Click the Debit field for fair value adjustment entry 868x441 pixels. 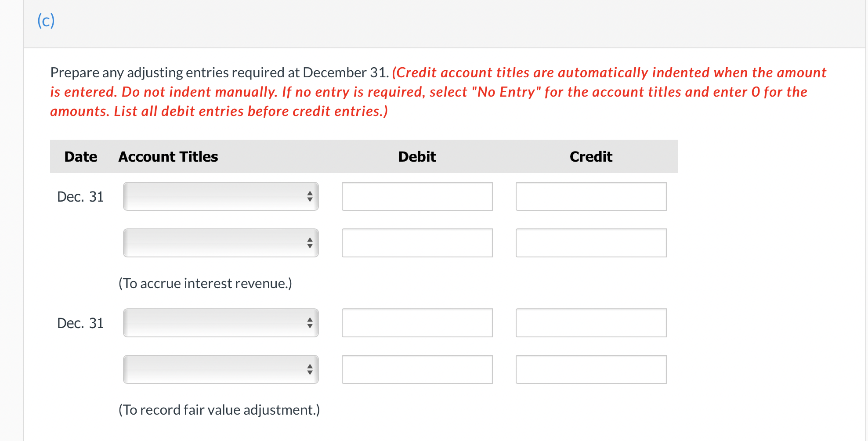(x=416, y=323)
